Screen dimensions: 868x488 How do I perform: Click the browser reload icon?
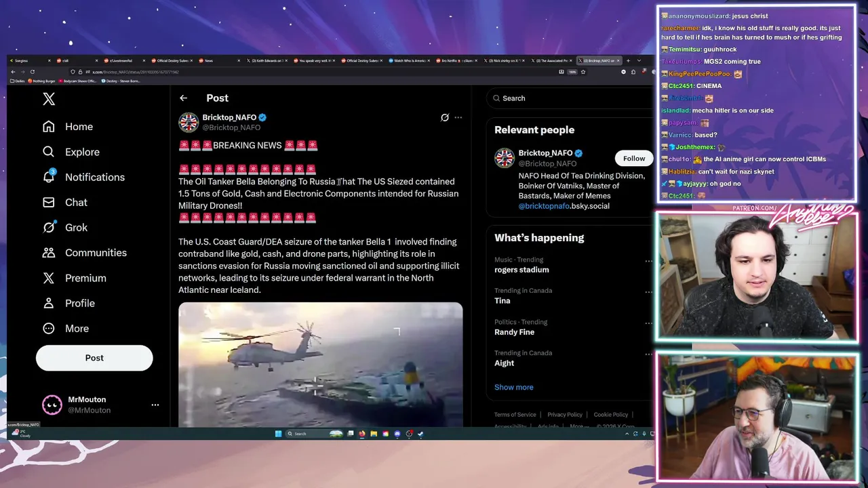click(x=32, y=72)
